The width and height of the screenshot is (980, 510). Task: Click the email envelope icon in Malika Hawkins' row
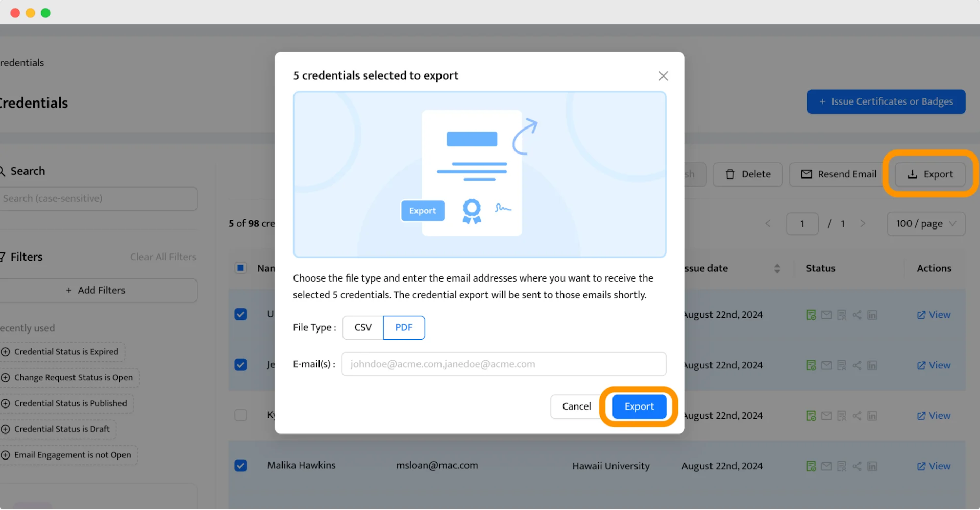pos(826,466)
